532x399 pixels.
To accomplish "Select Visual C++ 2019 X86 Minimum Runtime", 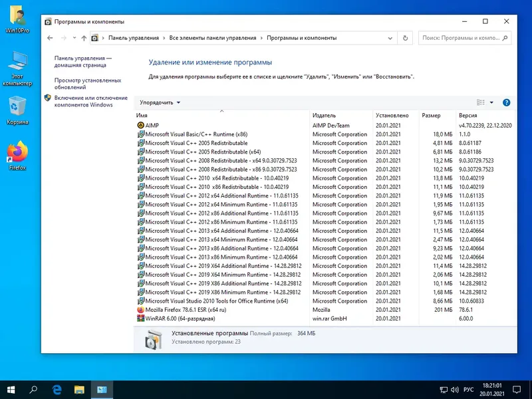I will point(325,292).
